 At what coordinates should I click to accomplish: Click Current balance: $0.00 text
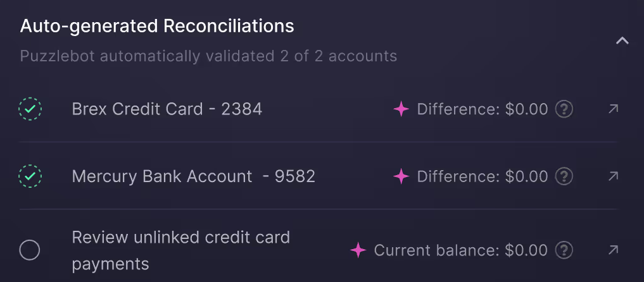click(x=461, y=250)
